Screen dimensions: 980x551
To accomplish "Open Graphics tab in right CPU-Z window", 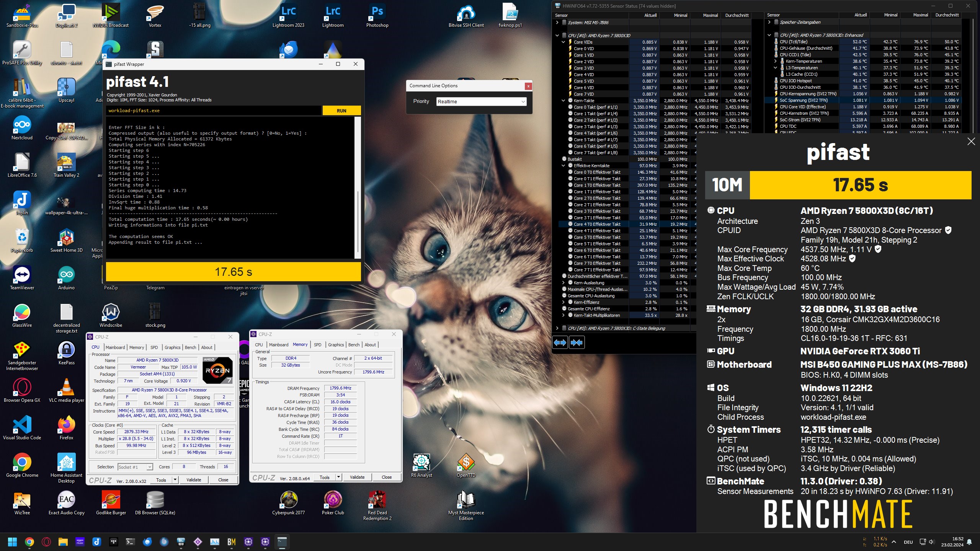I will coord(336,345).
